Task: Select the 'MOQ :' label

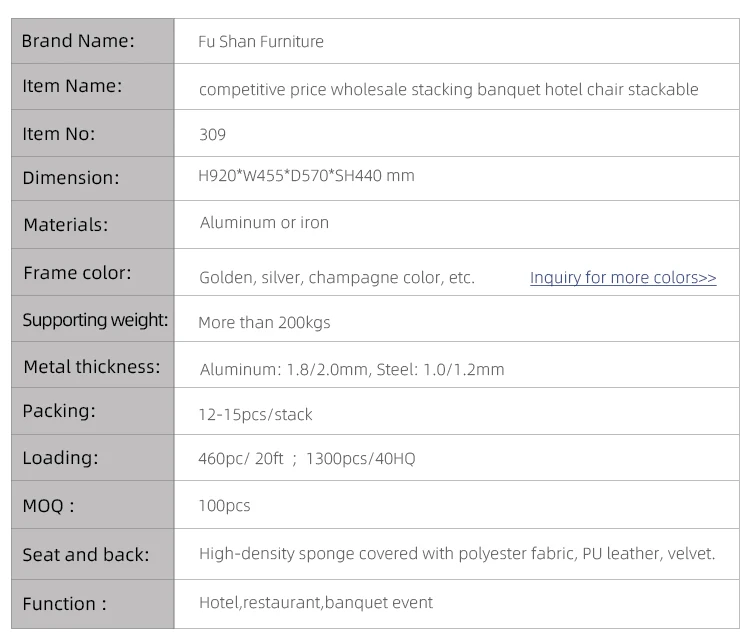Action: 48,506
